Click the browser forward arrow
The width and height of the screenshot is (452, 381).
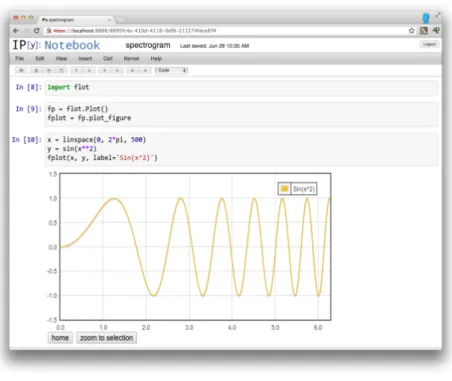tap(26, 31)
